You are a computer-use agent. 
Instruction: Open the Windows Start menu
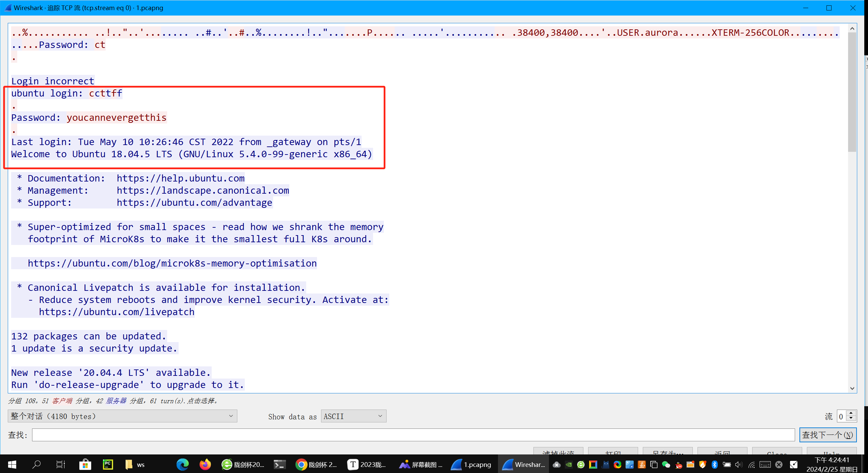tap(12, 465)
